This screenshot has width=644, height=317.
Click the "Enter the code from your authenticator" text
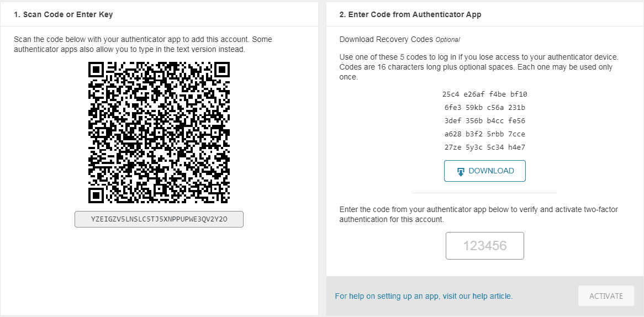coord(478,214)
